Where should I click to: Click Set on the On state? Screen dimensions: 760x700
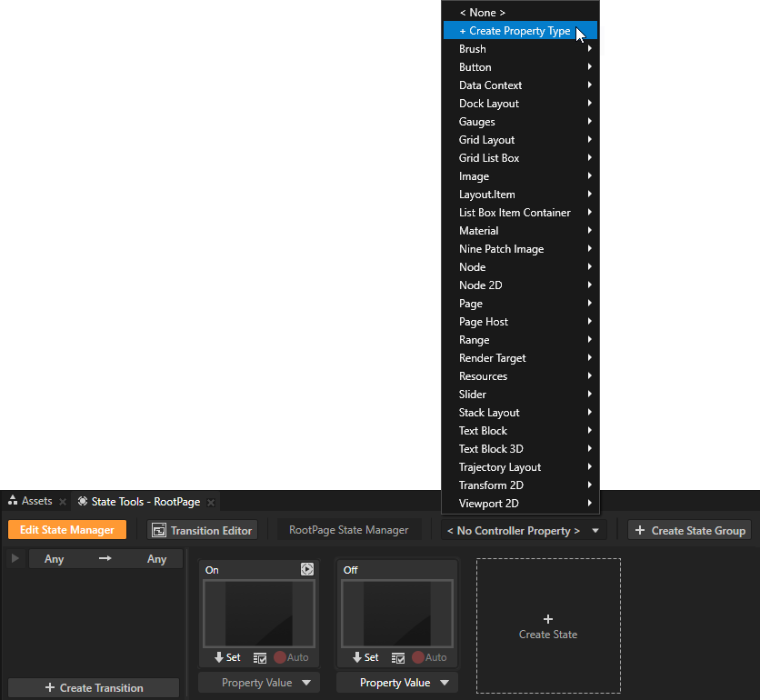(226, 657)
